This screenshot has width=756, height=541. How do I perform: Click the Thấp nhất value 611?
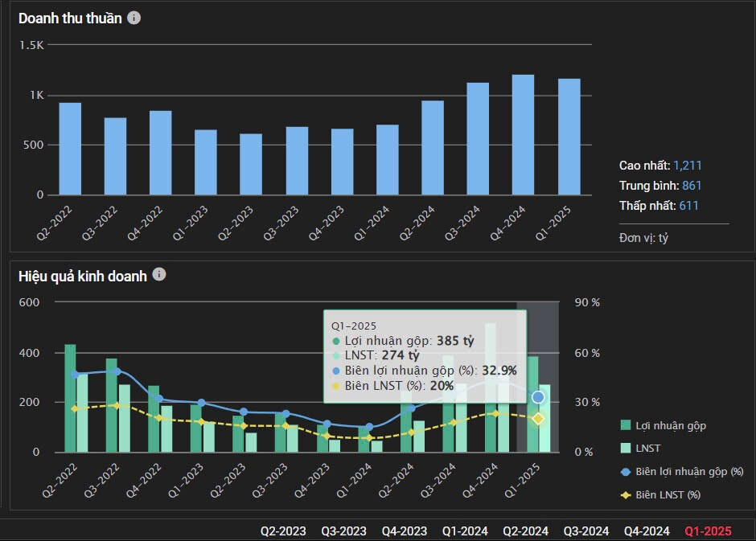(688, 206)
